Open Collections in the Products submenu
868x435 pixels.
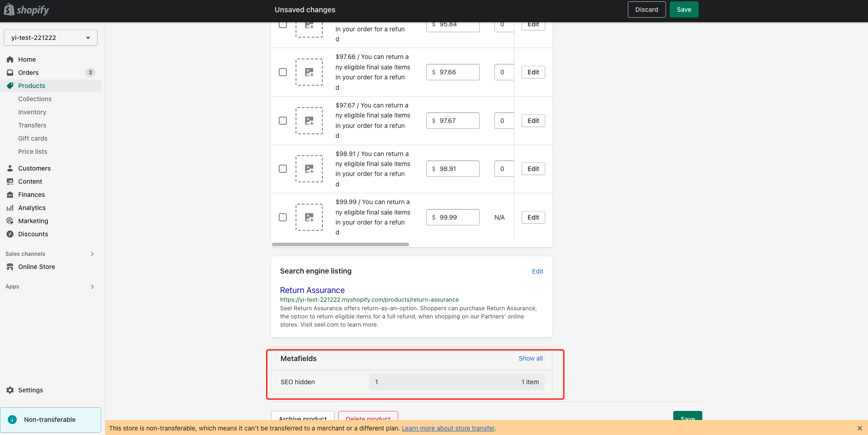coord(35,99)
